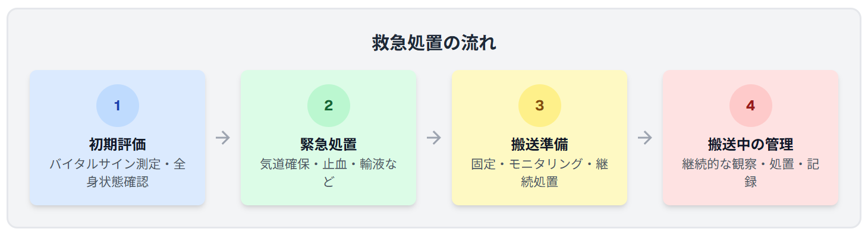Click バイタルサイン測定・全身状態確認 description text
This screenshot has width=868, height=235.
pyautogui.click(x=118, y=173)
